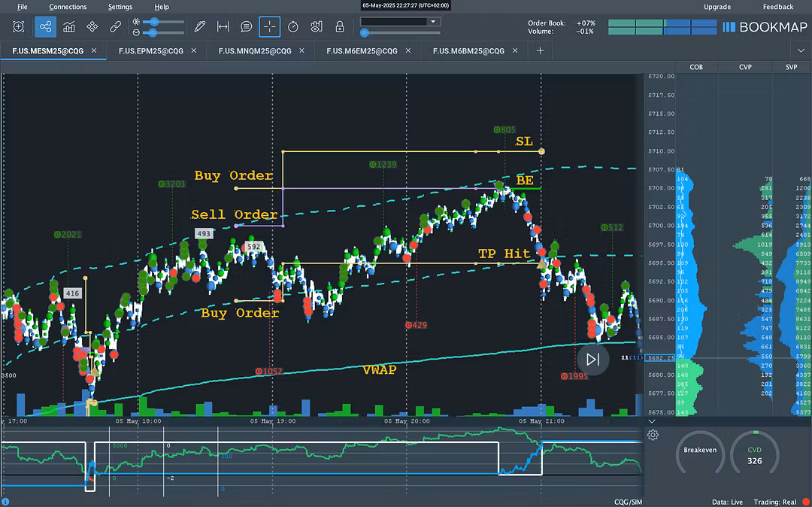Click the contrast circle icon below the sun
Viewport: 812px width, 507px height.
click(136, 32)
